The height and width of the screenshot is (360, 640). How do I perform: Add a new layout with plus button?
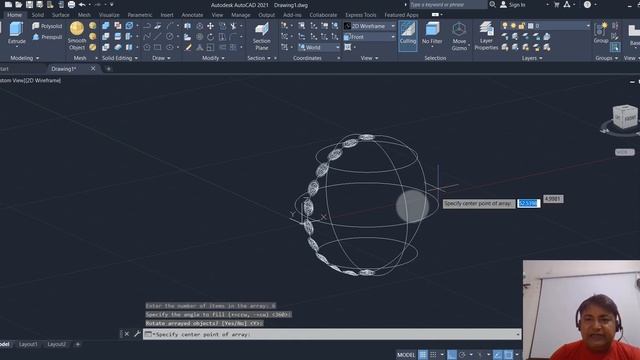(78, 344)
